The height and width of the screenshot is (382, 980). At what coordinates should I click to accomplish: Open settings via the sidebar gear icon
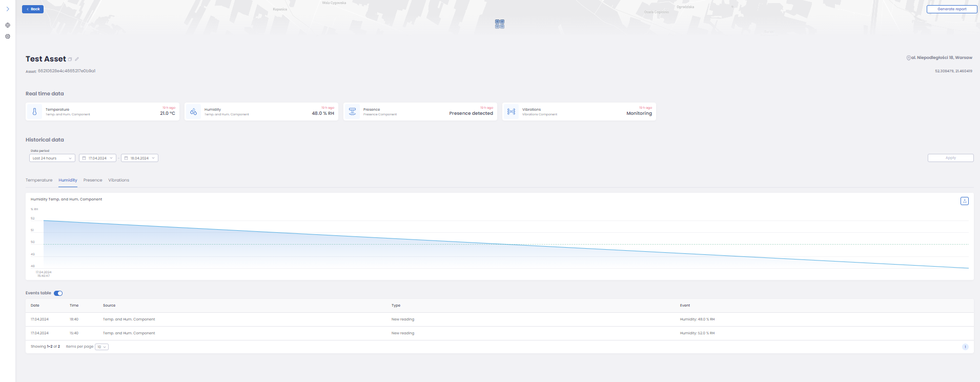(8, 36)
